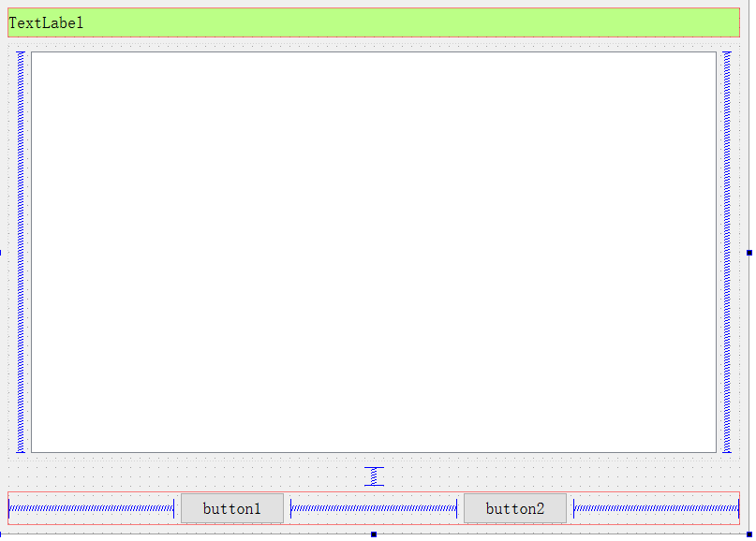Select the large white central widget
This screenshot has height=541, width=756.
pos(373,252)
